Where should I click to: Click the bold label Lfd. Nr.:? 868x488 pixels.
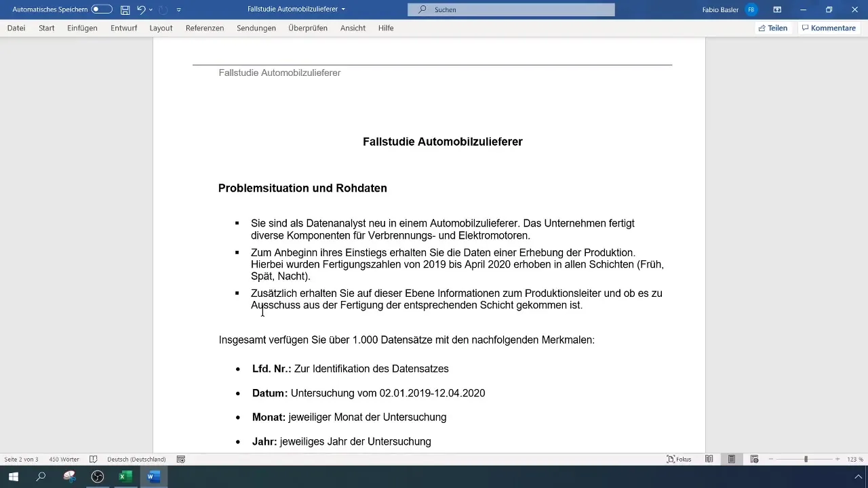tap(271, 369)
